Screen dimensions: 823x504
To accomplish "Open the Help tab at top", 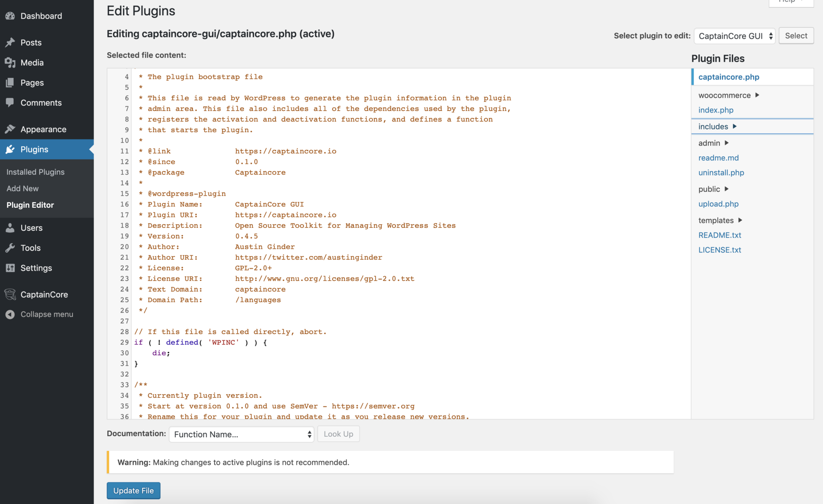I will point(791,2).
